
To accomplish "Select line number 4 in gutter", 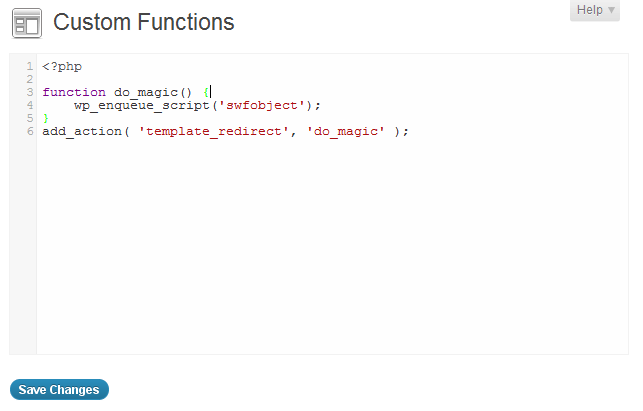I will point(30,105).
